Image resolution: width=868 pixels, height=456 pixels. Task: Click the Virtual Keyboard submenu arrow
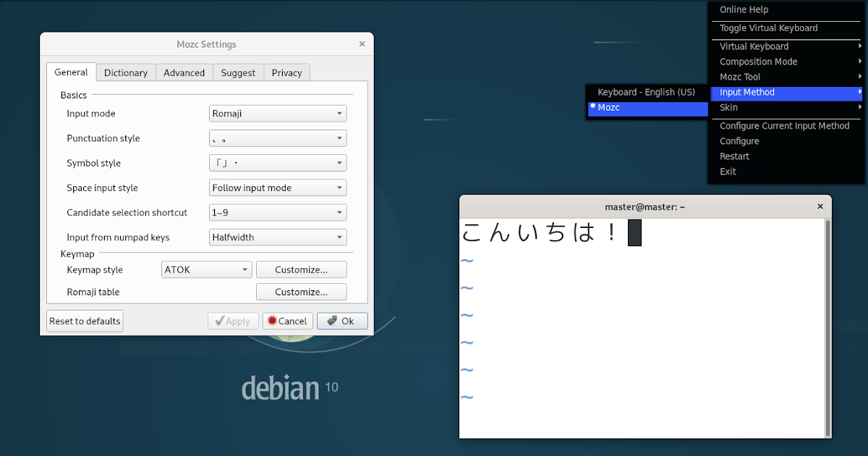(x=861, y=46)
